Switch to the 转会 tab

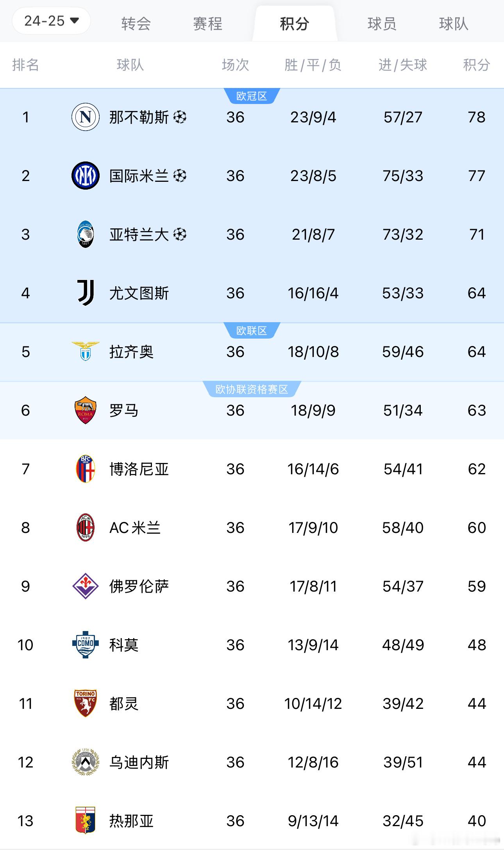point(136,24)
